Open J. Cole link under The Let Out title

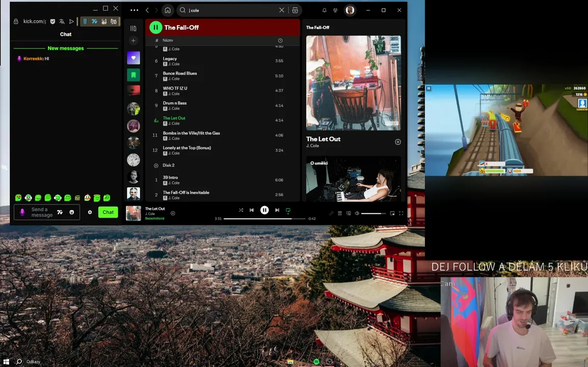coord(312,146)
